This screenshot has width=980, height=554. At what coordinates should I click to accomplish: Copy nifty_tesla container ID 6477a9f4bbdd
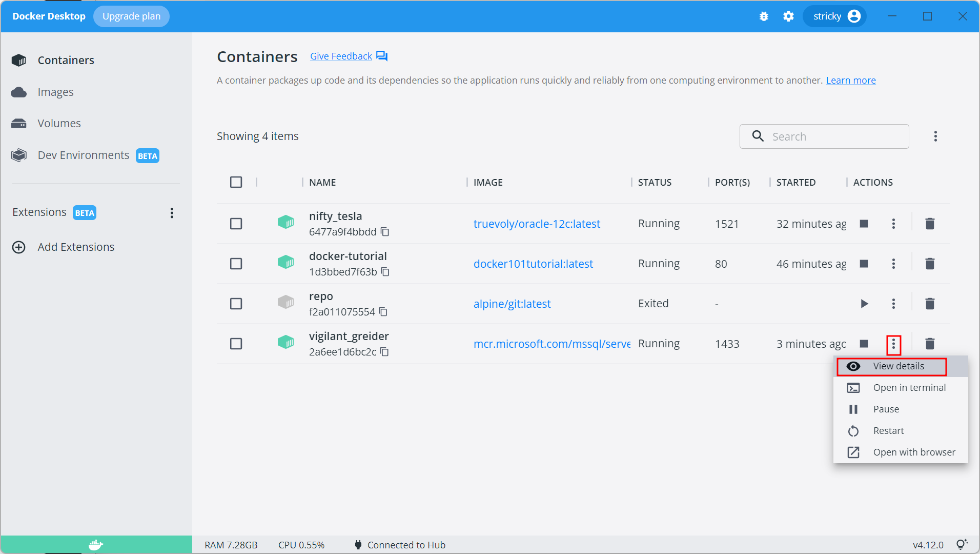[385, 232]
